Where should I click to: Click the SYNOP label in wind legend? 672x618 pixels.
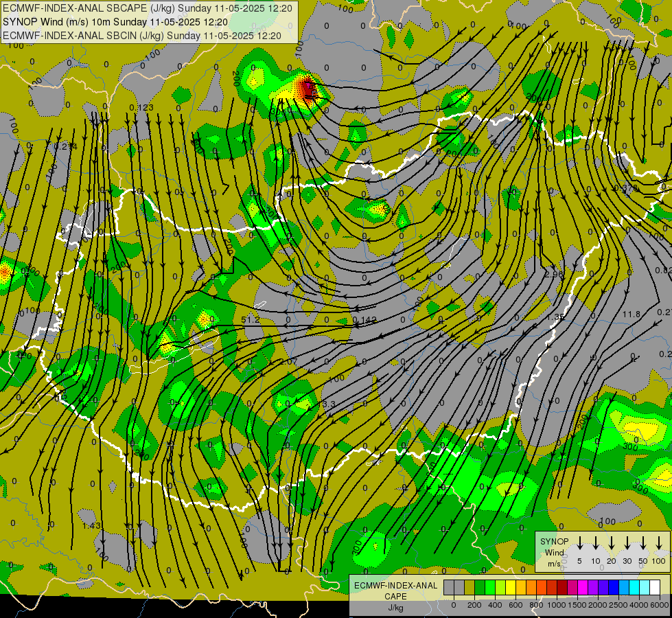point(554,541)
